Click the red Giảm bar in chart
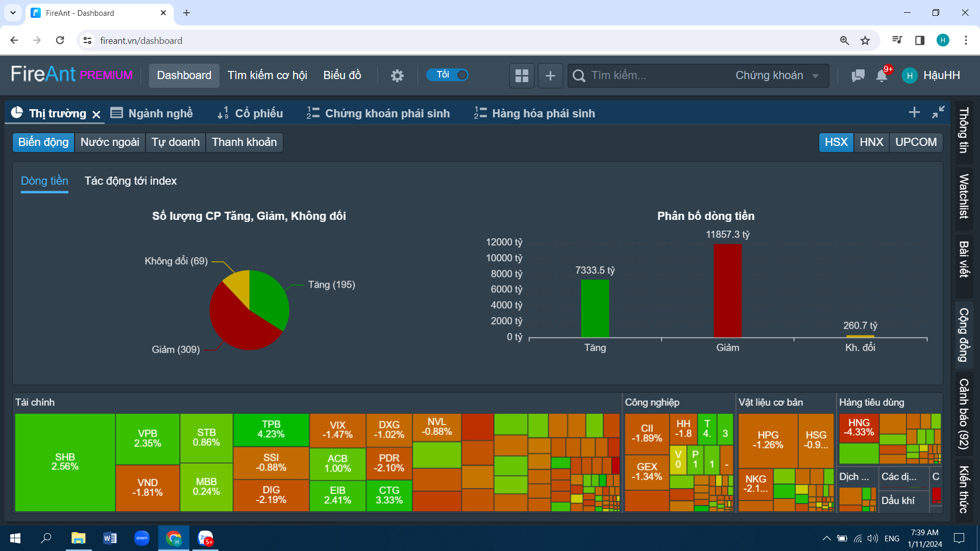The image size is (980, 551). coord(727,291)
